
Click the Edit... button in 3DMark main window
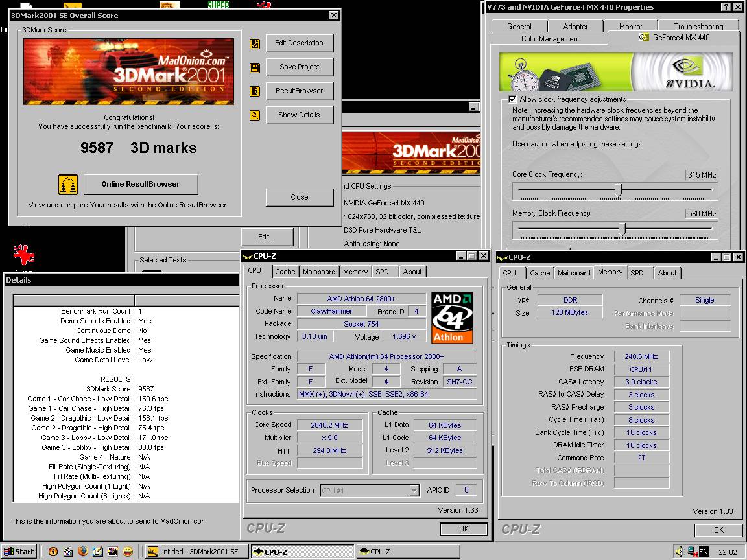pyautogui.click(x=267, y=237)
